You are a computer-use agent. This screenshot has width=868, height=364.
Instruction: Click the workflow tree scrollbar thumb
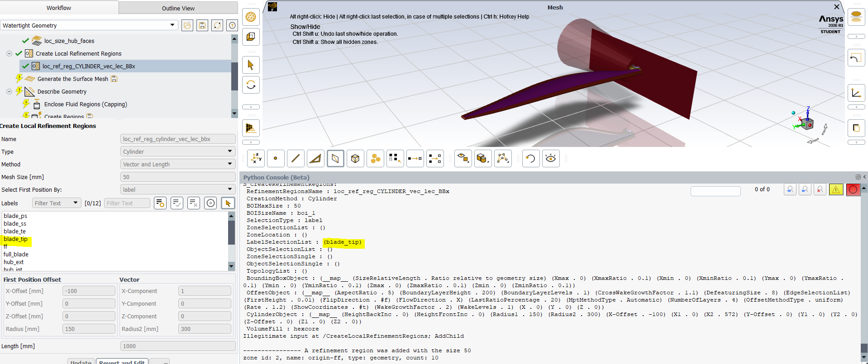234,76
